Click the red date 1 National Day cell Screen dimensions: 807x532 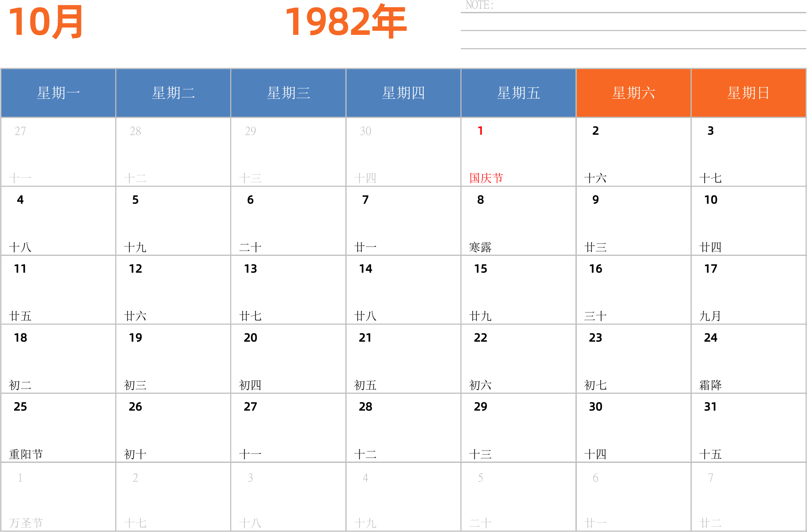[518, 152]
